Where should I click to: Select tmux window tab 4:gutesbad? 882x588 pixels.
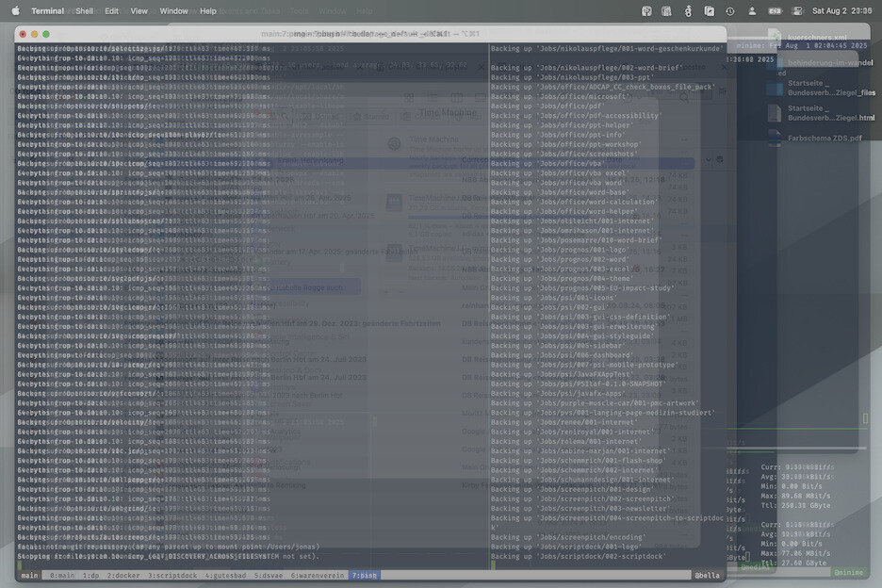coord(225,575)
